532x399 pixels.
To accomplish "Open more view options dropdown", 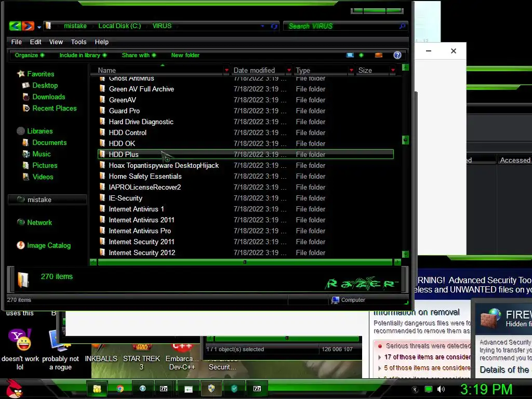I will (x=361, y=55).
